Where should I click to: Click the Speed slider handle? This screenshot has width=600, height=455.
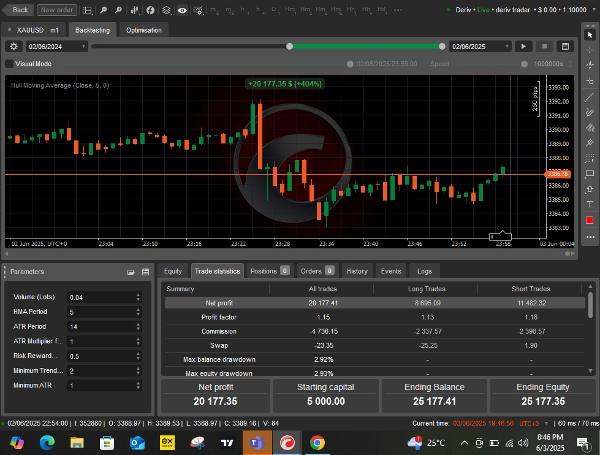pyautogui.click(x=524, y=64)
